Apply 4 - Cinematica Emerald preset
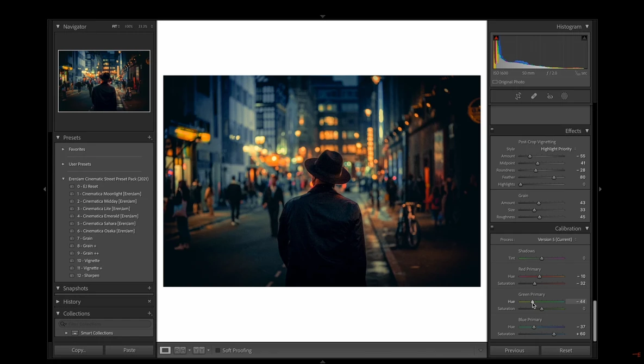 (108, 216)
